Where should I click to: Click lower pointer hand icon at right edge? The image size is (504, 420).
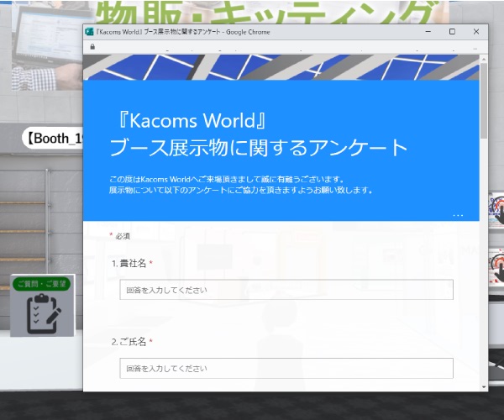click(496, 267)
